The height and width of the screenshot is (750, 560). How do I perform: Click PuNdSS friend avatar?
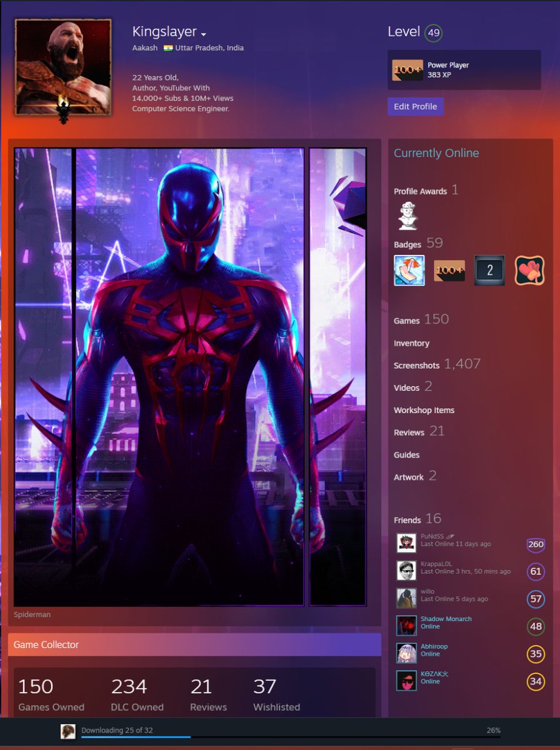406,543
